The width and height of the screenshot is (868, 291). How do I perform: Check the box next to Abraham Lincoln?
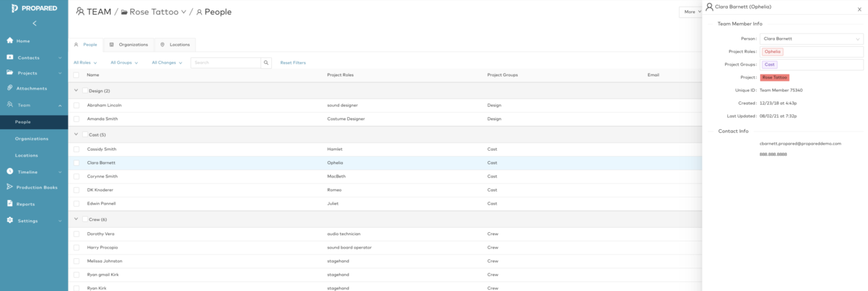click(76, 105)
